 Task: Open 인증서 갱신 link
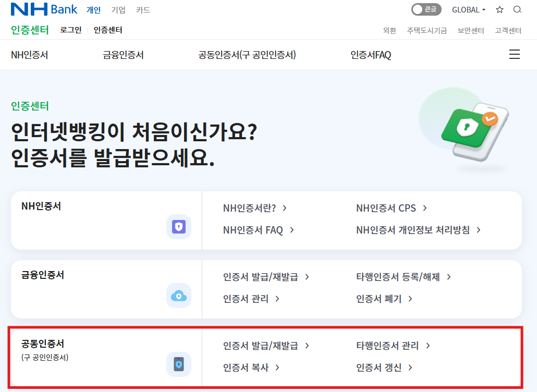pos(384,367)
